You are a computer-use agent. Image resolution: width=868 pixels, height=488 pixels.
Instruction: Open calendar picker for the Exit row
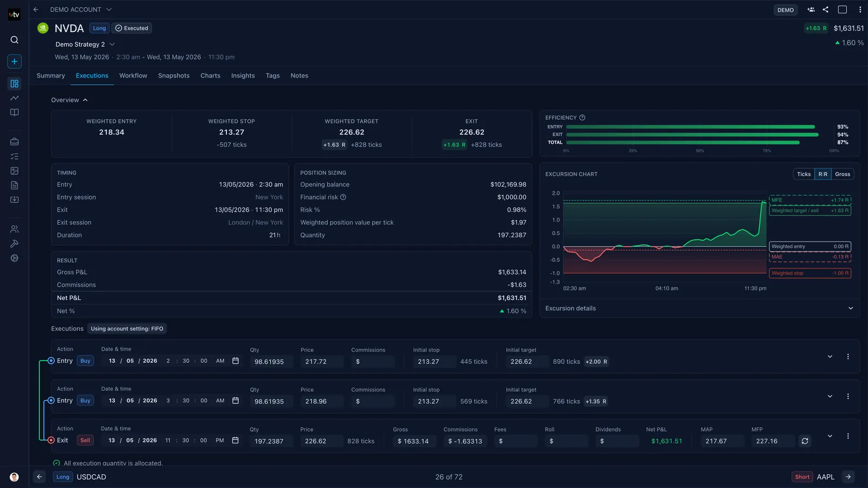click(x=235, y=440)
